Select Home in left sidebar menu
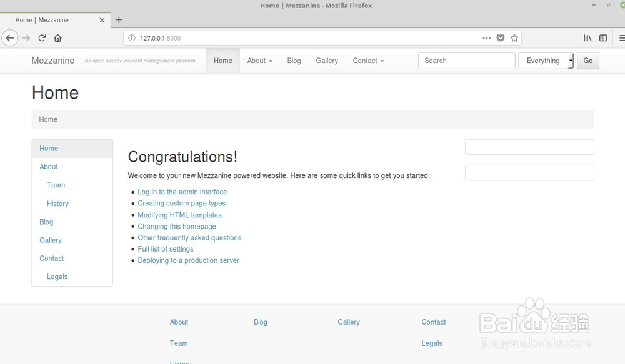 72,149
